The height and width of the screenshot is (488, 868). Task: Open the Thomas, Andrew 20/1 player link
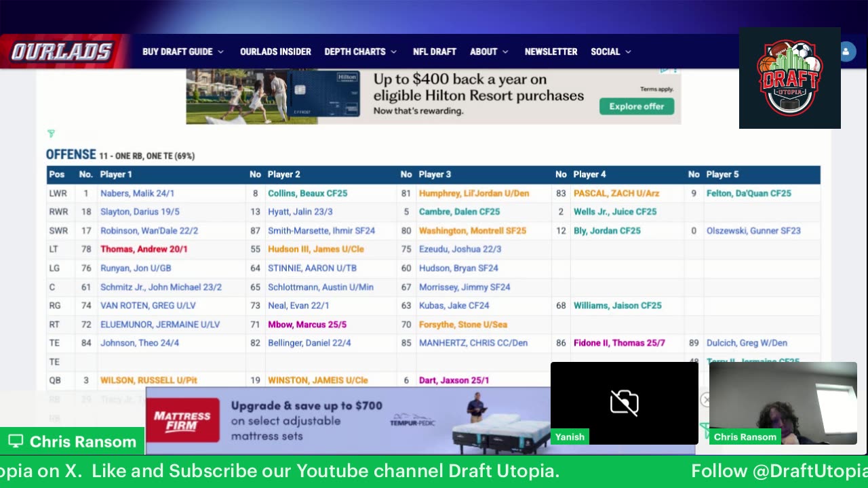pyautogui.click(x=144, y=249)
